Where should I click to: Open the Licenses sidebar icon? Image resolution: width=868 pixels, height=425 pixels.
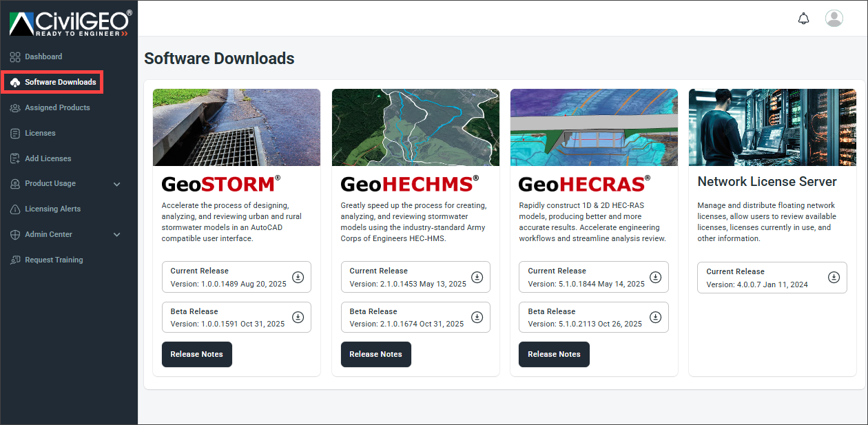14,133
